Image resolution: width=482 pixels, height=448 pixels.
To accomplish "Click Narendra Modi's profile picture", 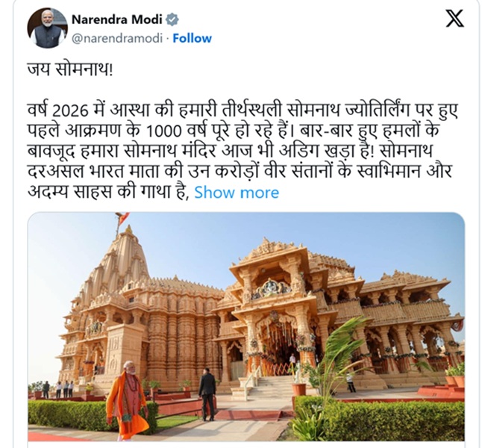I will click(47, 28).
